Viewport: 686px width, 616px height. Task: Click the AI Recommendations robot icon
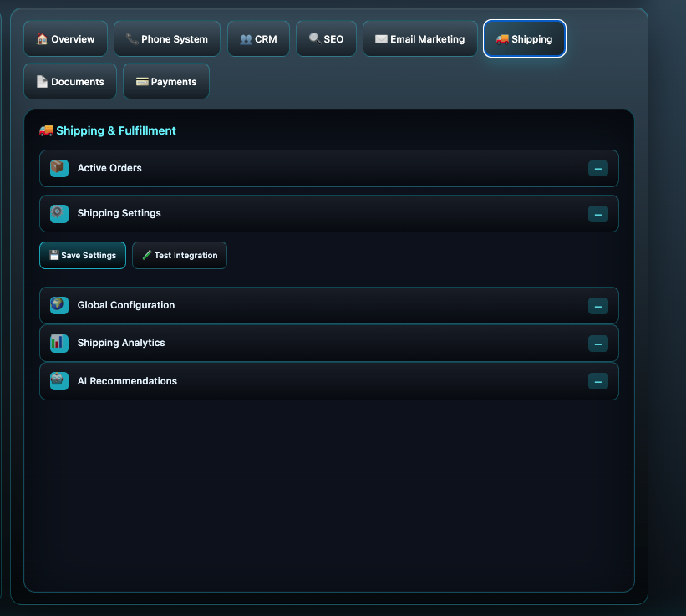pos(58,381)
